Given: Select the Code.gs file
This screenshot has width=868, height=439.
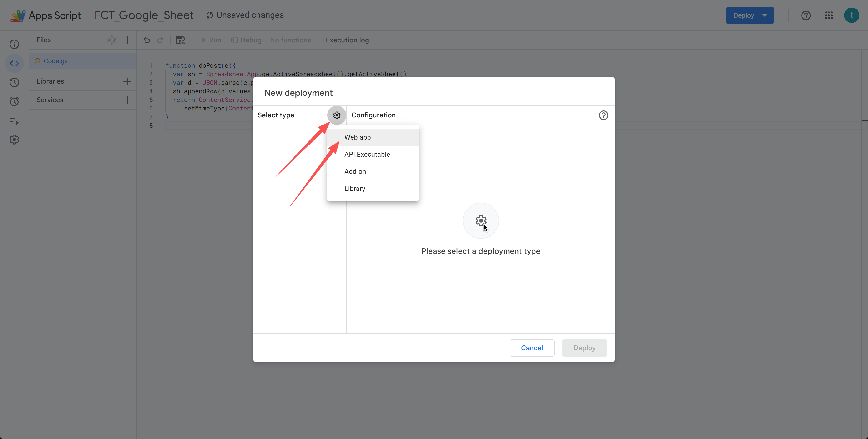Looking at the screenshot, I should [x=83, y=61].
